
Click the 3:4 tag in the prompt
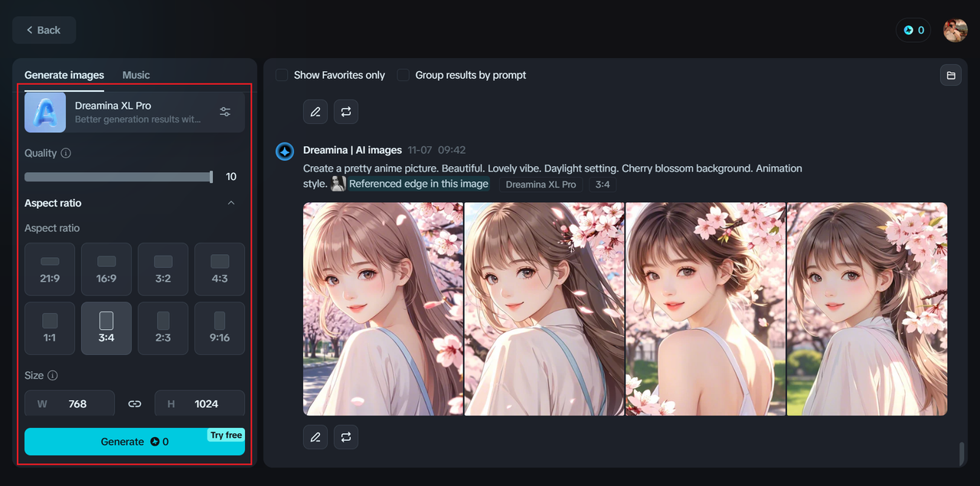[603, 184]
